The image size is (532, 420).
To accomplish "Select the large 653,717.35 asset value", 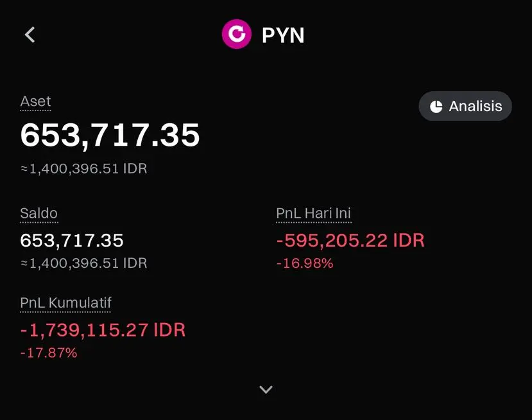I will click(110, 135).
